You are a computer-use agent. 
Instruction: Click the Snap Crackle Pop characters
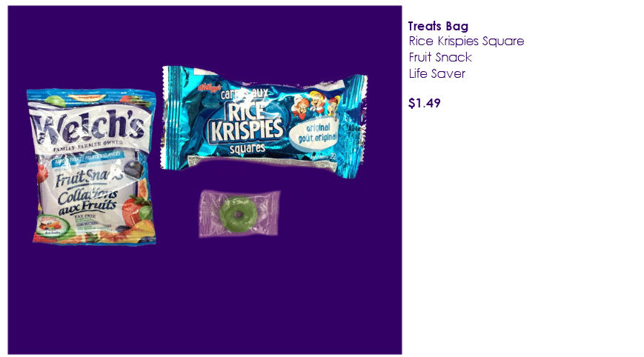[316, 104]
